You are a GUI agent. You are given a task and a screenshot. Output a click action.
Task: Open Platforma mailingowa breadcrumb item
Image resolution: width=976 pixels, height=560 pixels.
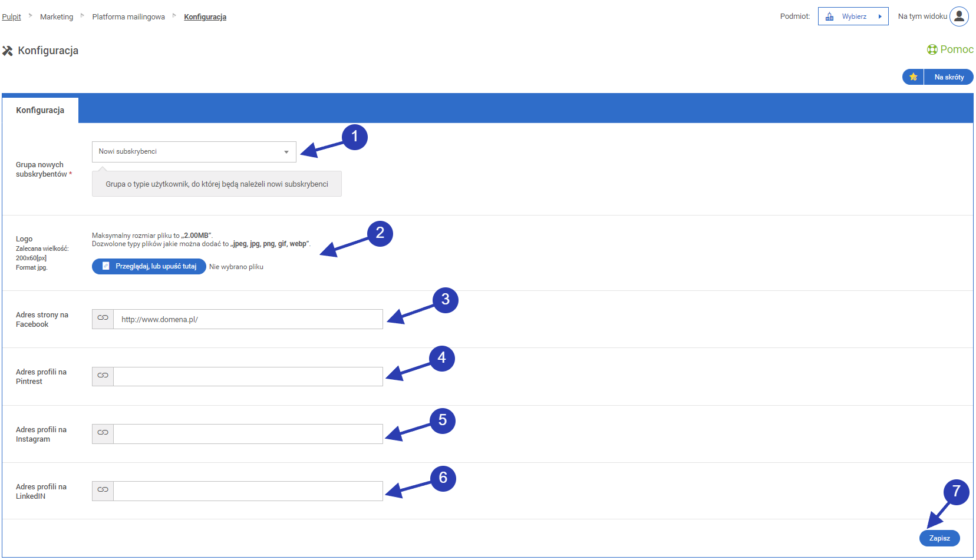pyautogui.click(x=128, y=17)
